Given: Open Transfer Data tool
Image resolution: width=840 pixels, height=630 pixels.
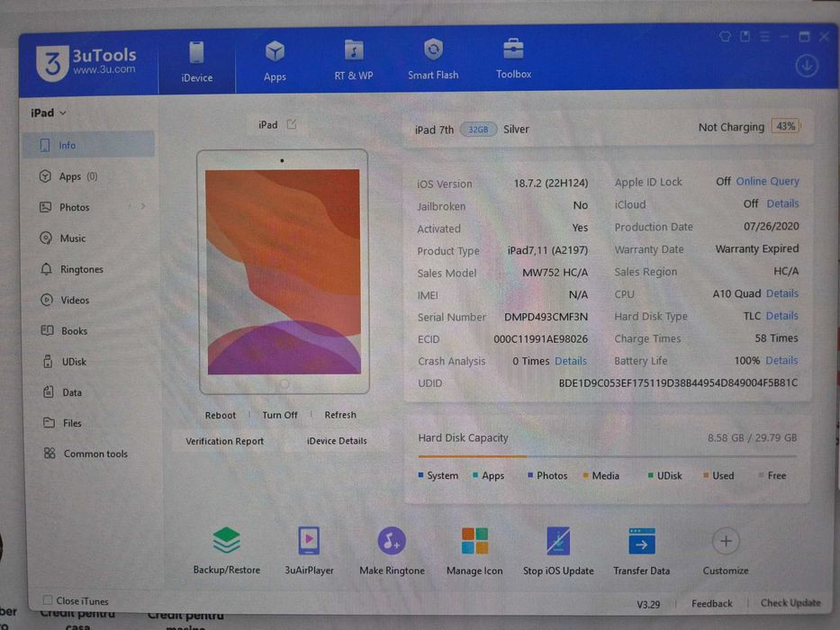Looking at the screenshot, I should pyautogui.click(x=641, y=550).
